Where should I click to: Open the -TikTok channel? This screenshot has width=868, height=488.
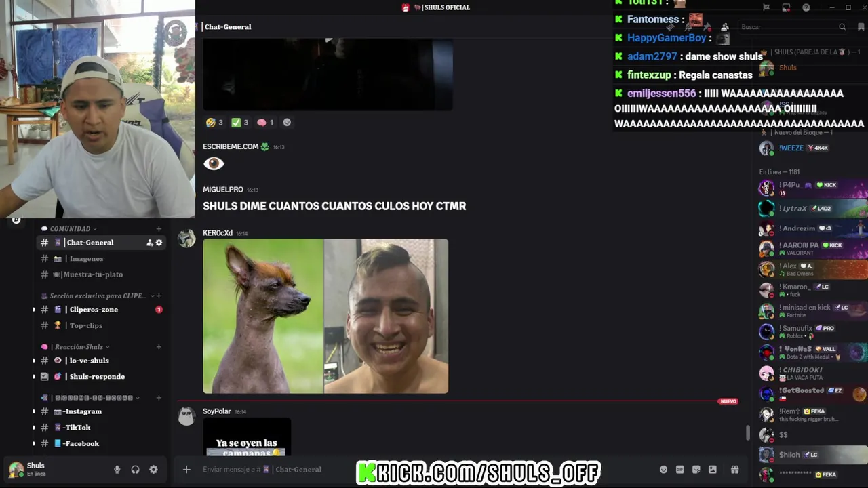click(101, 428)
